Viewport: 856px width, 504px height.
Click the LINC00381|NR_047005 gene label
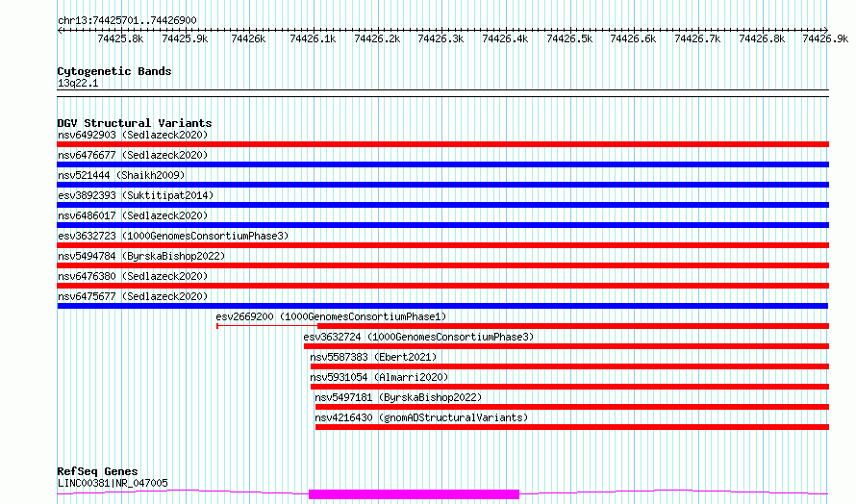[x=113, y=483]
